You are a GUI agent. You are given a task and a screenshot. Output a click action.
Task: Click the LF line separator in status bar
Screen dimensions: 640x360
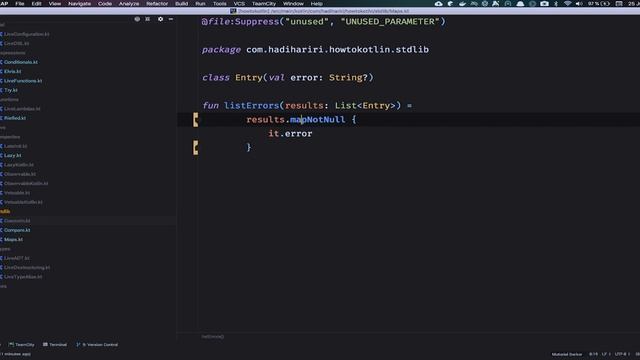pos(604,354)
